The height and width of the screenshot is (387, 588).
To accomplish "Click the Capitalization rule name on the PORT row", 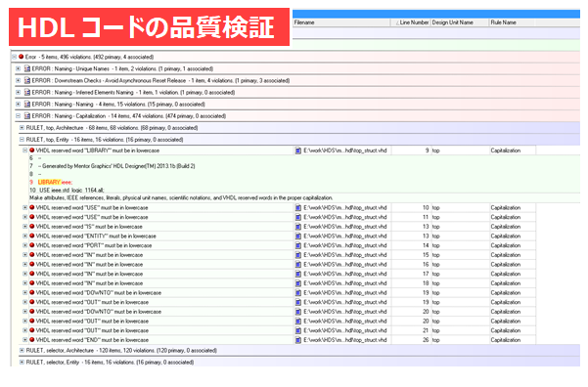I will [506, 245].
